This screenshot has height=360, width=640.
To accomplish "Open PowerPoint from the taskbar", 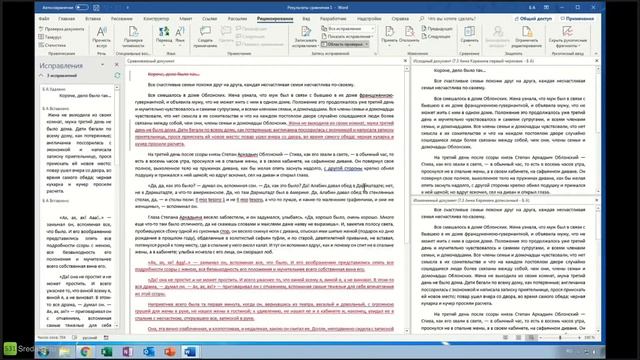I will tap(170, 351).
